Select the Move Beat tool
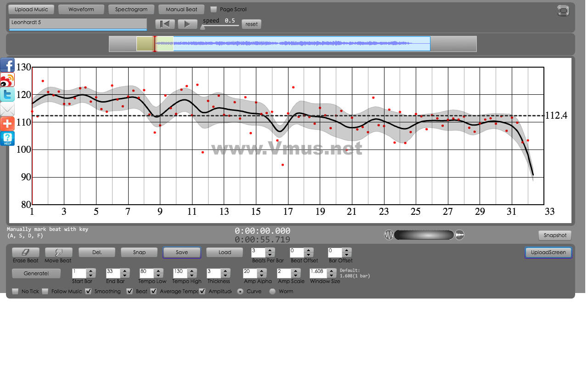The width and height of the screenshot is (588, 368). point(58,252)
